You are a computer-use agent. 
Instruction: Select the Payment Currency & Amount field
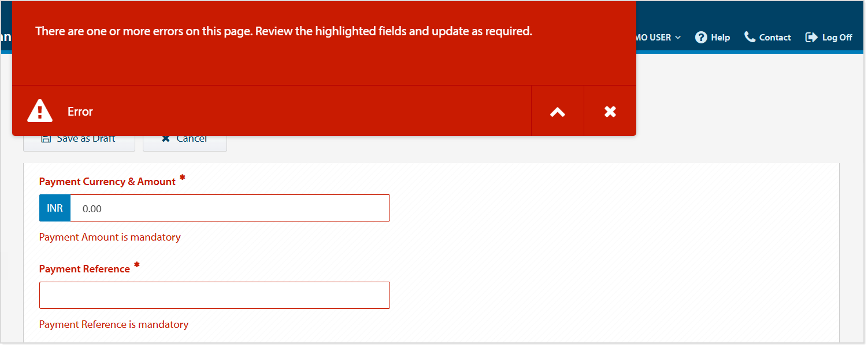tap(230, 208)
